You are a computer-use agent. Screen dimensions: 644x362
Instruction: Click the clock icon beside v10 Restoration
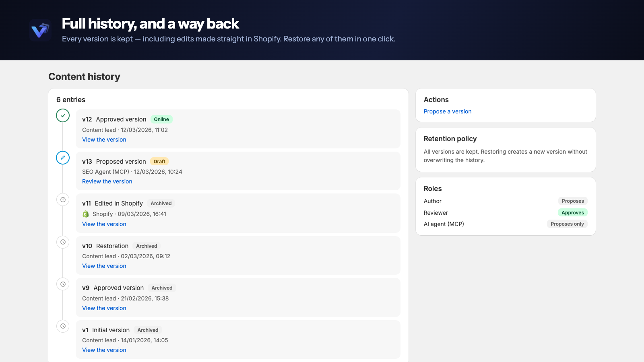[63, 242]
